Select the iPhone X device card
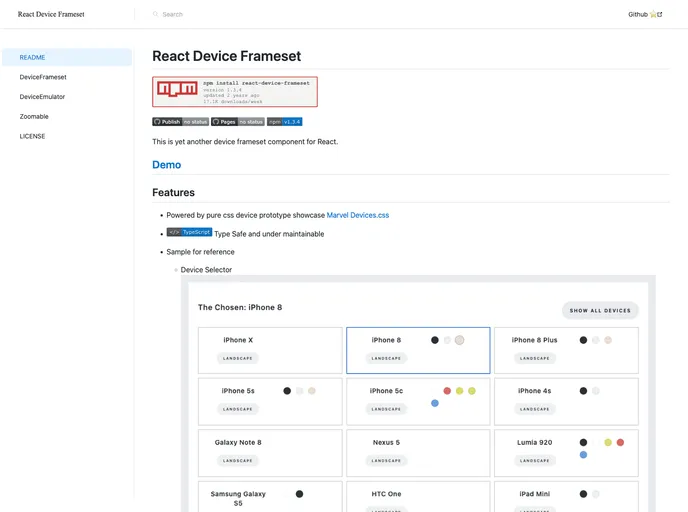The height and width of the screenshot is (512, 688). coord(270,350)
